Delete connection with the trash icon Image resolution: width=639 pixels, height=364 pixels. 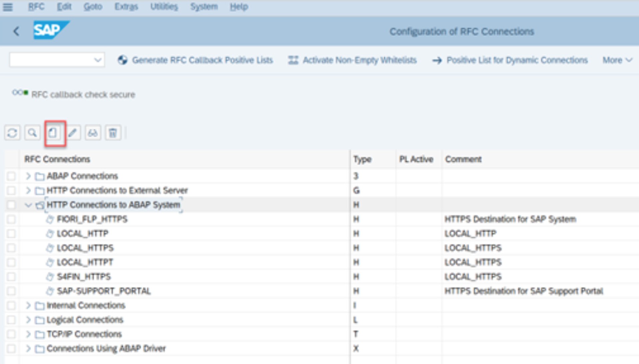click(113, 133)
